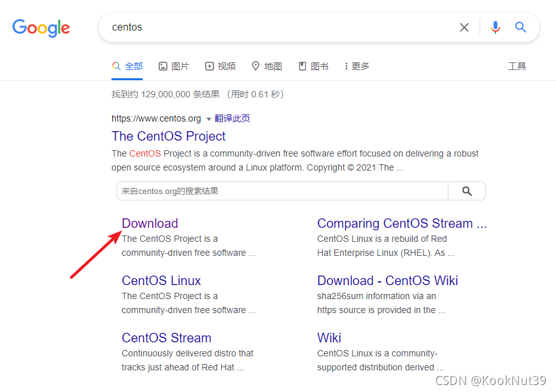The width and height of the screenshot is (556, 392).
Task: Open the CentOS Linux sitelink
Action: (161, 281)
